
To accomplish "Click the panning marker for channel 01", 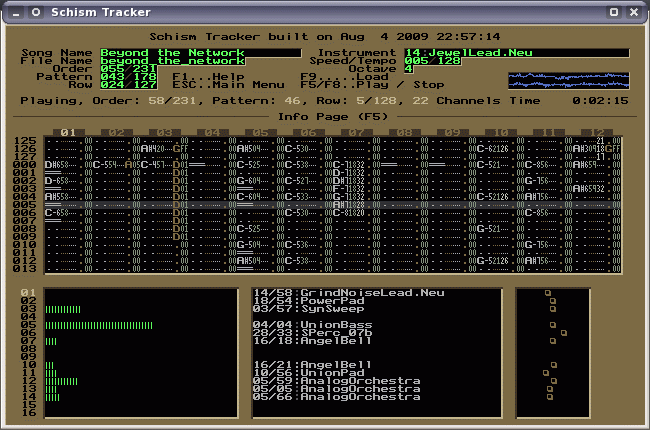I will (x=548, y=293).
